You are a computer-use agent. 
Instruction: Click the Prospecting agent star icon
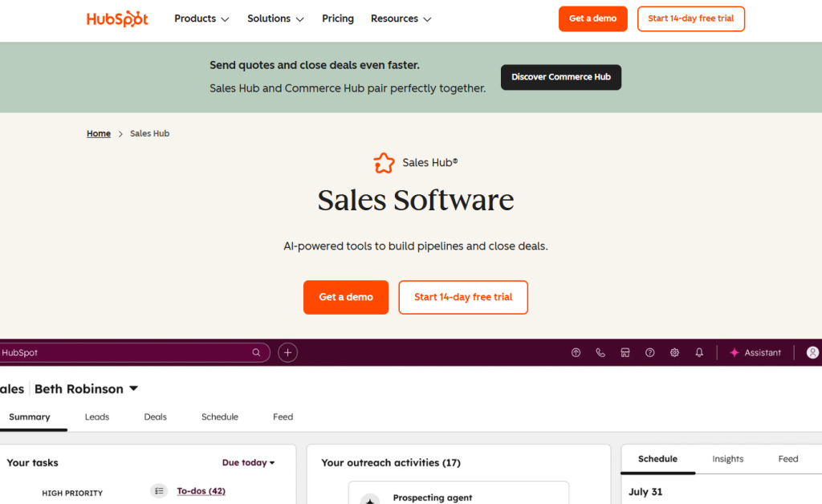click(370, 499)
